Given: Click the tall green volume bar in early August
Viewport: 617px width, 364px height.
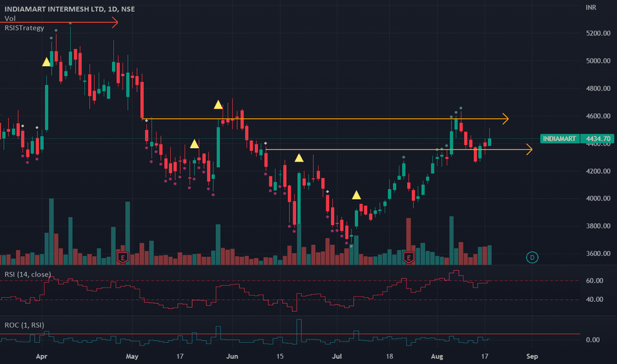Looking at the screenshot, I should (451, 240).
